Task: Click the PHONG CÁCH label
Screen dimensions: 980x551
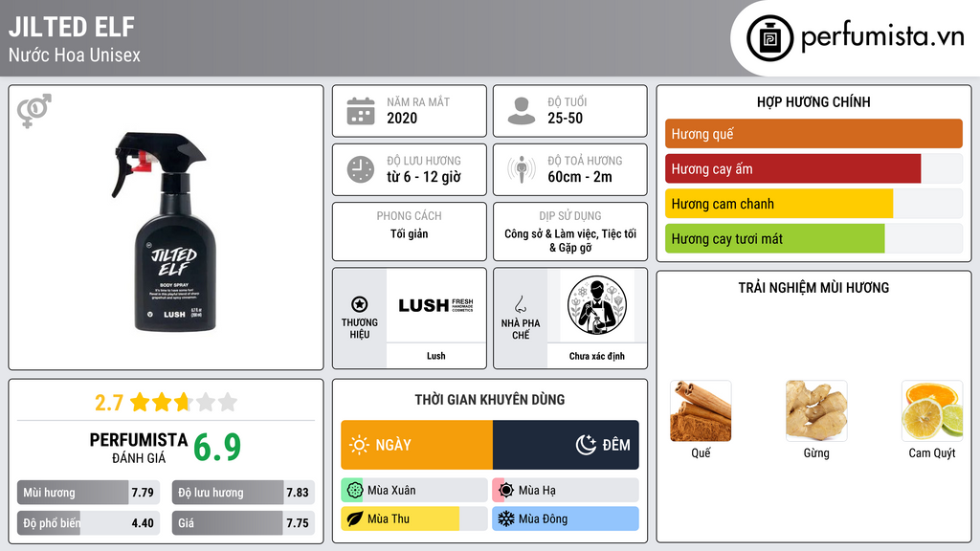Action: pos(410,215)
